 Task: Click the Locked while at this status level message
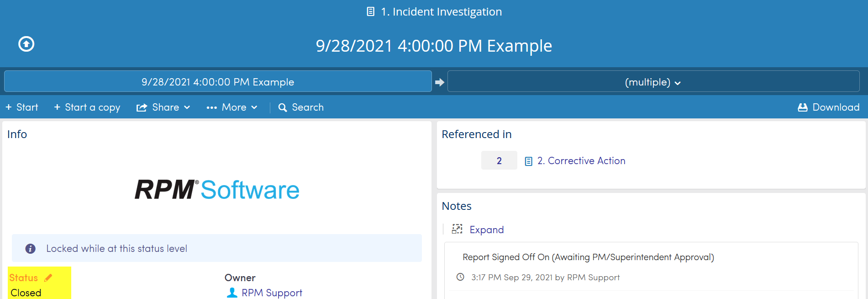[x=117, y=249]
